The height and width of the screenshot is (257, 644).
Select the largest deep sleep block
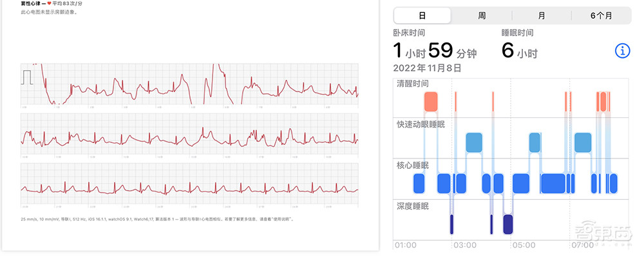[x=508, y=224]
